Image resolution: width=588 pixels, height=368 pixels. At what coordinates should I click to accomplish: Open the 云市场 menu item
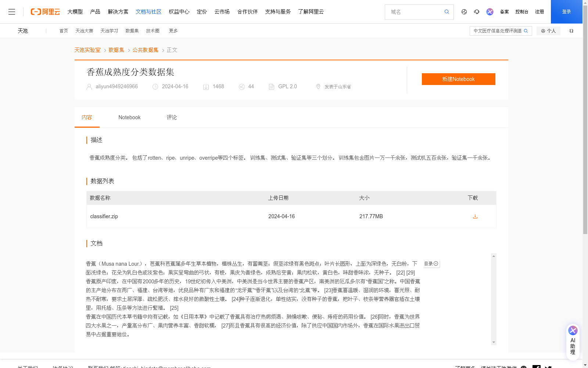click(222, 12)
